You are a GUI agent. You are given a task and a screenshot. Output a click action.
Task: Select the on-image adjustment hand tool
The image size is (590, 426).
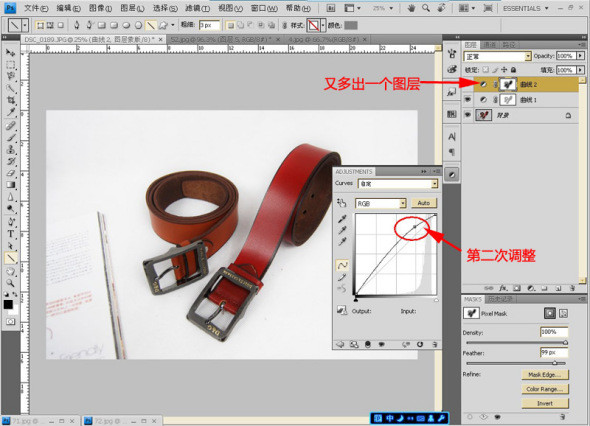(x=342, y=203)
